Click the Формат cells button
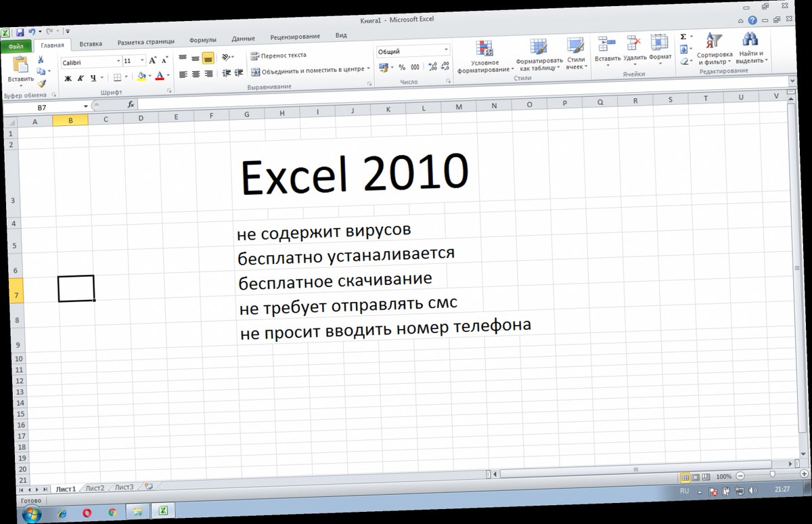This screenshot has height=524, width=812. tap(660, 49)
